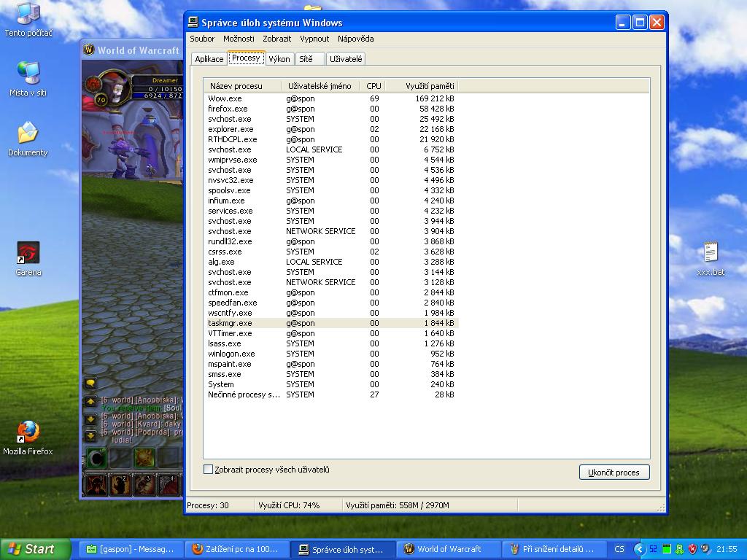Select the alg.exe process row
The image size is (747, 560).
coord(331,262)
